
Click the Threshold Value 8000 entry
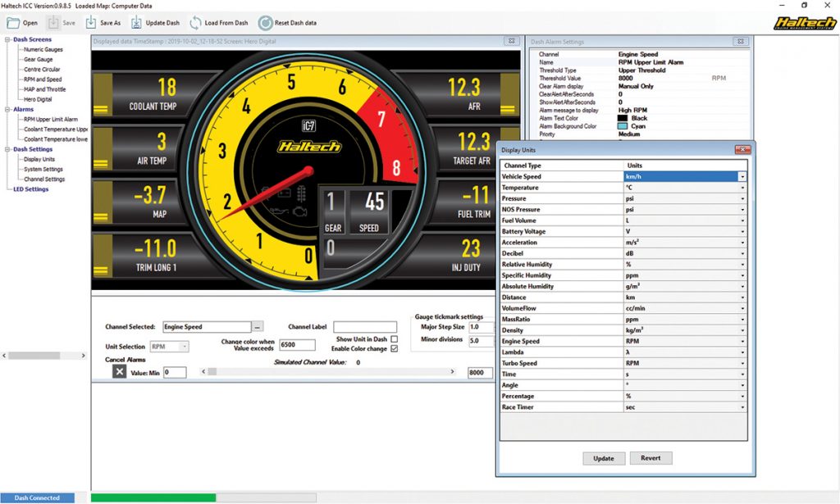tap(626, 78)
